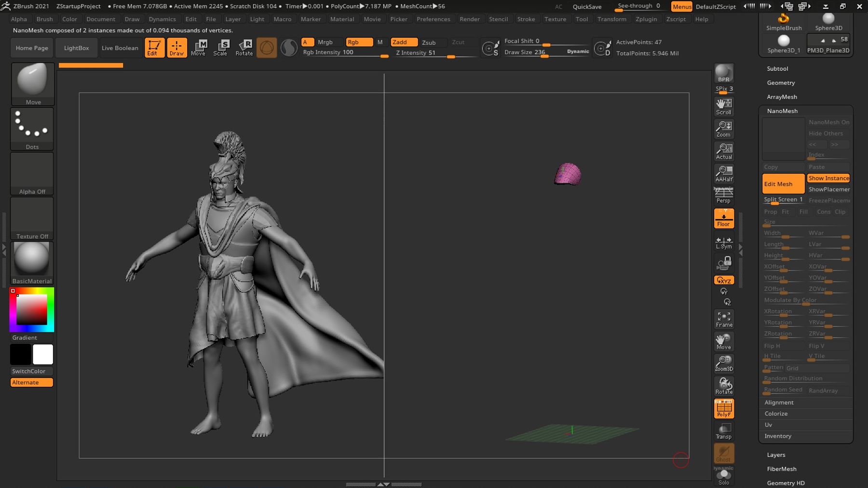Pick a color from the gradient picker

coord(32,309)
